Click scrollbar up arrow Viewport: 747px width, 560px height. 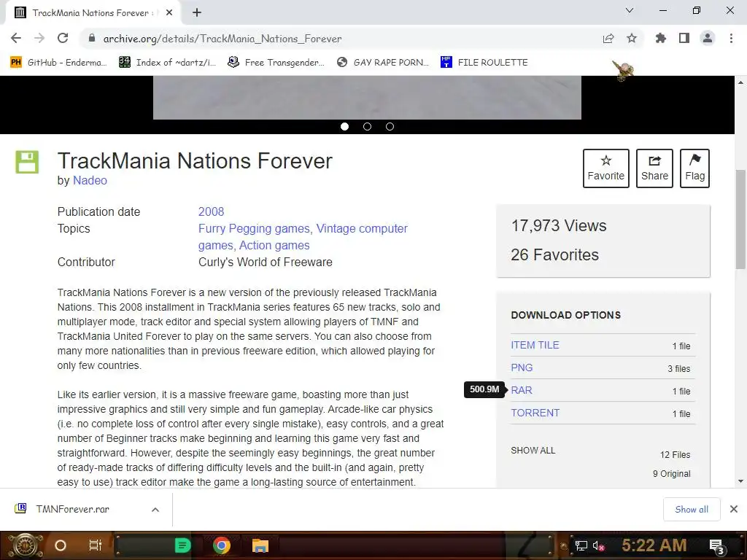(x=740, y=82)
